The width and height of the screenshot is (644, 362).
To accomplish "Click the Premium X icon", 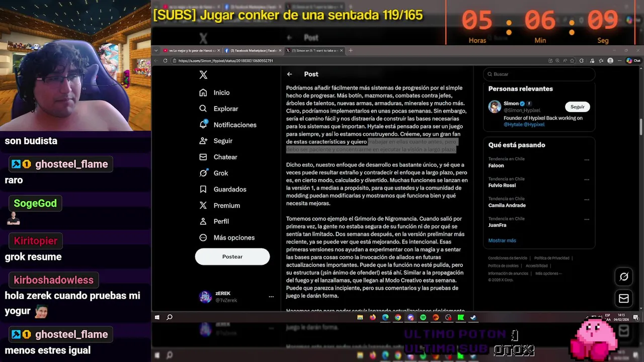I will tap(203, 205).
